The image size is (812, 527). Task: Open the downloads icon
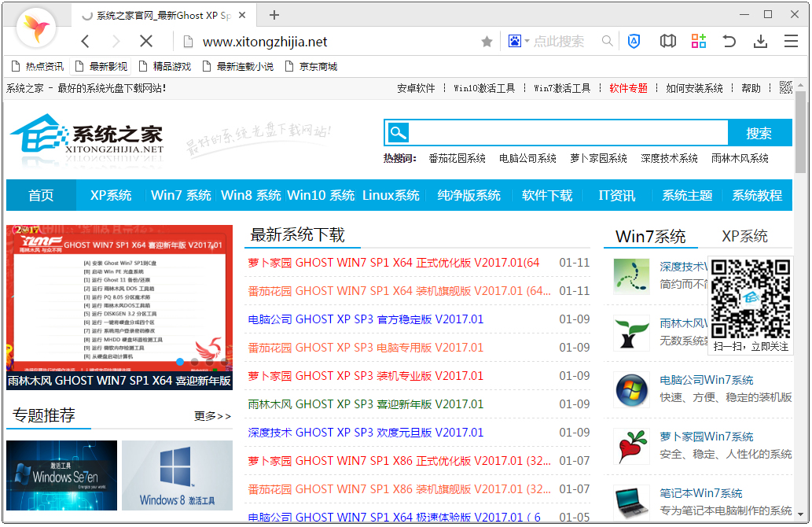759,41
